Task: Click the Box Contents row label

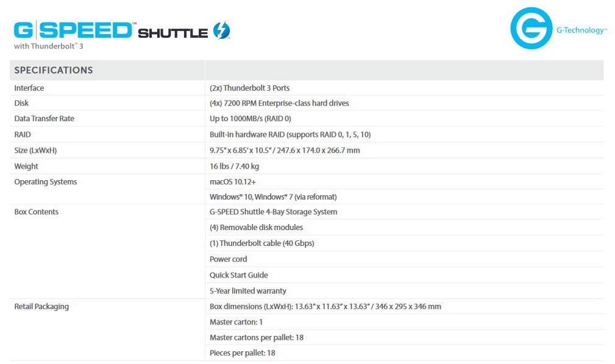Action: pyautogui.click(x=37, y=212)
